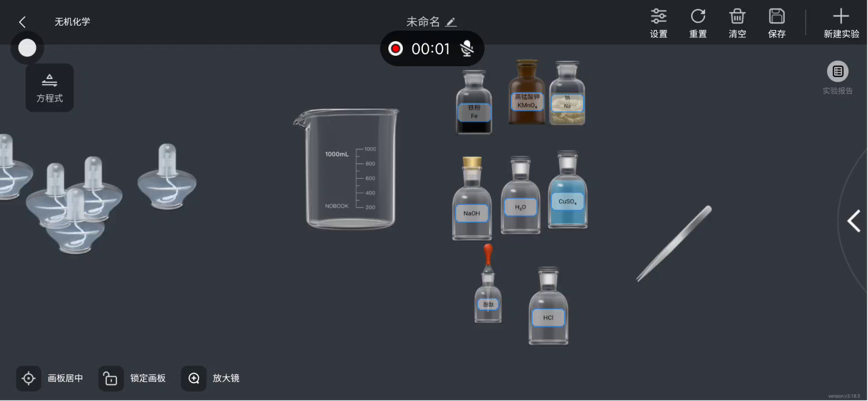Expand the right side panel chevron
The width and height of the screenshot is (868, 401).
point(854,221)
